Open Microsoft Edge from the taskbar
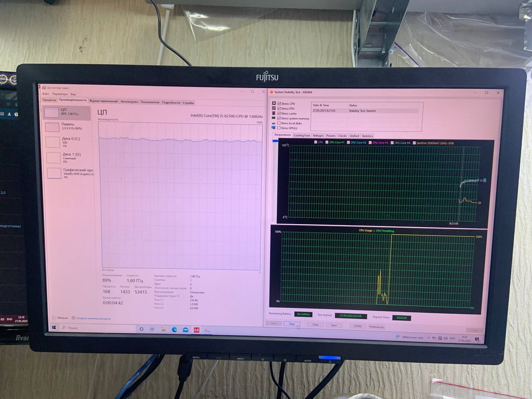The image size is (532, 399). (175, 330)
